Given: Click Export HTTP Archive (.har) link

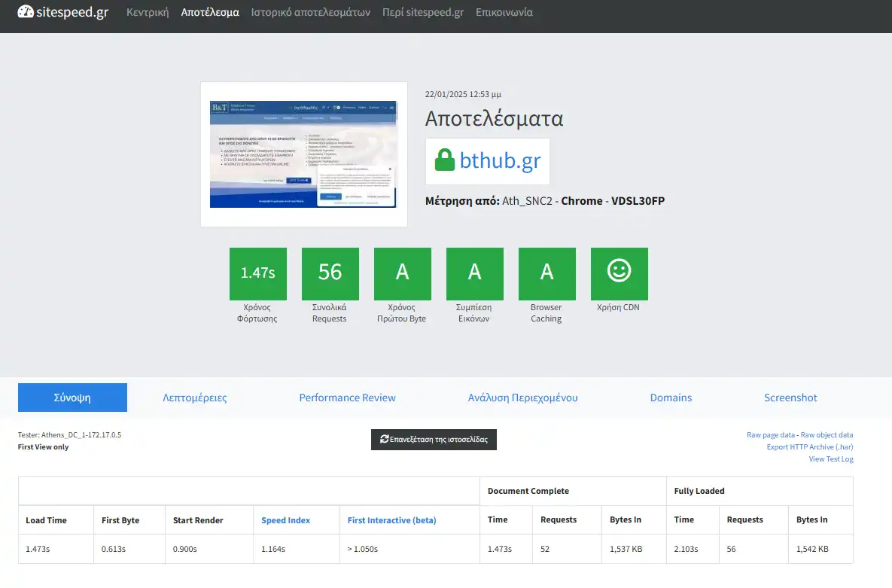Looking at the screenshot, I should click(x=809, y=447).
